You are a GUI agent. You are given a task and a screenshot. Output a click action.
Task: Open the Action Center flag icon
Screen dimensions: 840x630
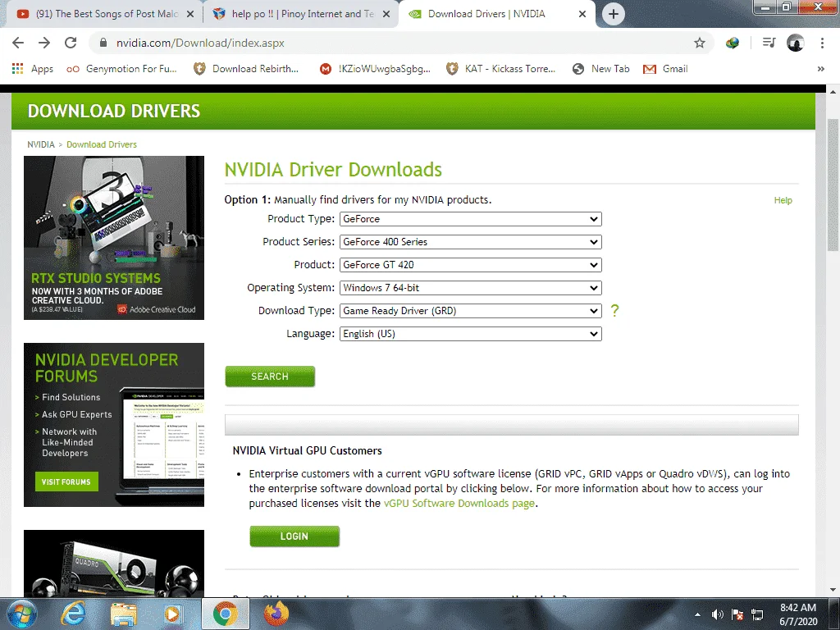737,614
